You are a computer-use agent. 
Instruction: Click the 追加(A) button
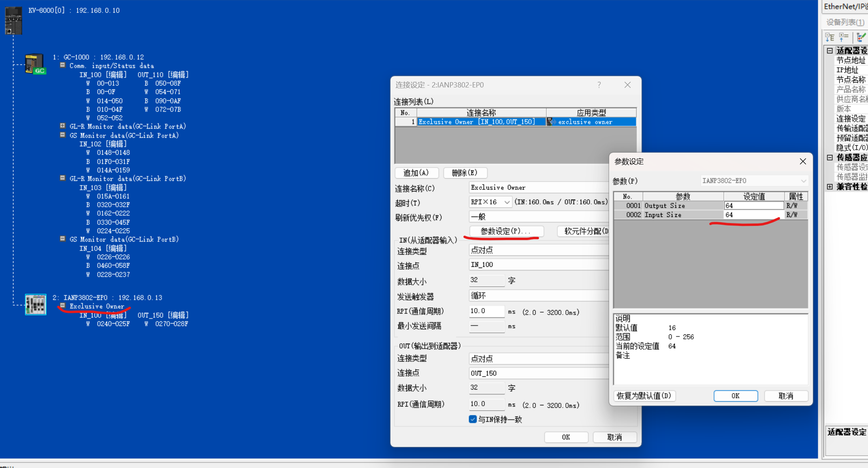tap(416, 173)
